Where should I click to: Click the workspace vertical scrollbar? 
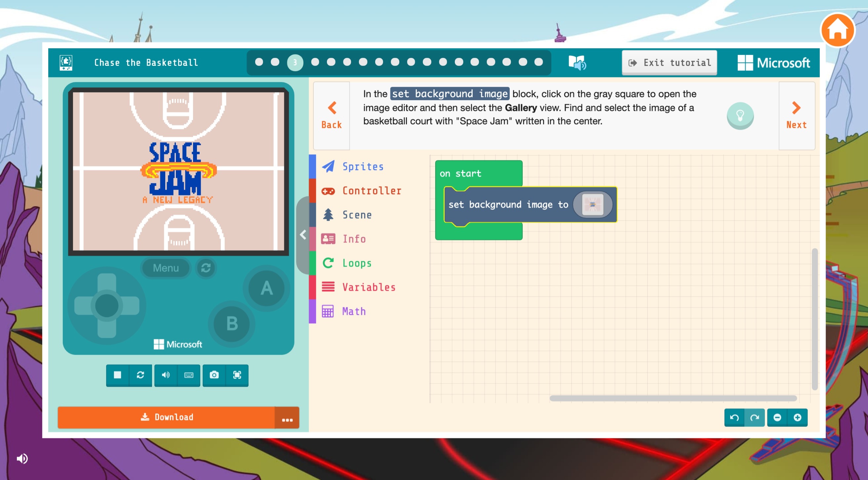point(815,320)
